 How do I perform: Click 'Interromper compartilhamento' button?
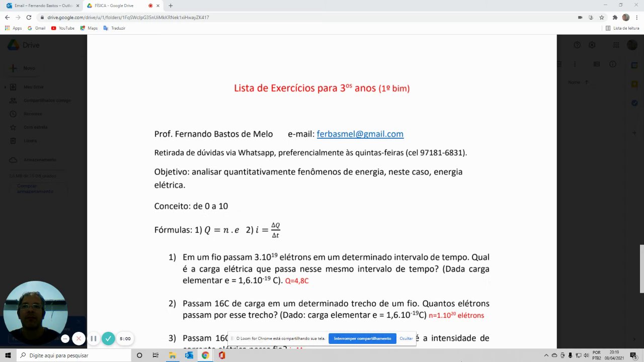click(x=362, y=338)
